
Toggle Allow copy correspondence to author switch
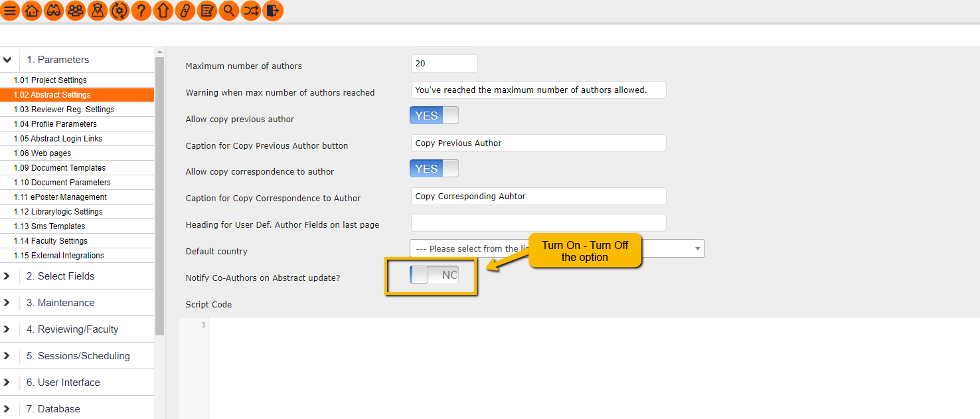coord(434,169)
